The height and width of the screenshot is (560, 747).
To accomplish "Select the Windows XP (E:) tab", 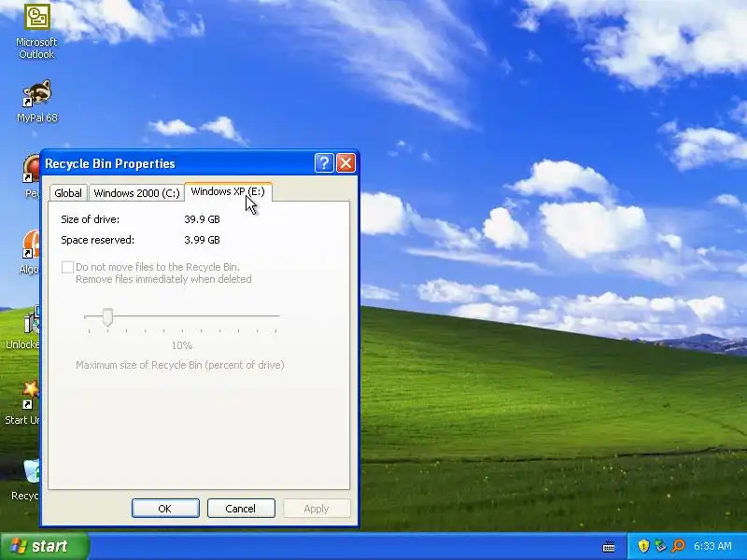I will tap(228, 191).
